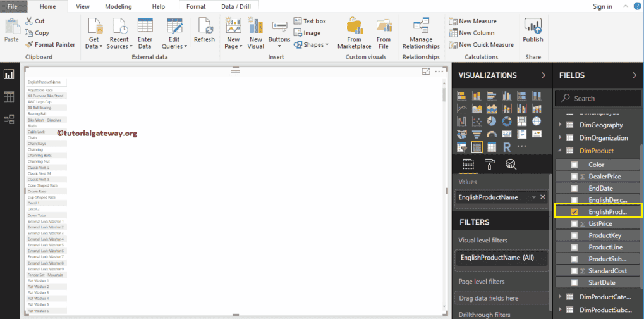The image size is (644, 319).
Task: Expand the DimProductCate... table
Action: [x=560, y=296]
